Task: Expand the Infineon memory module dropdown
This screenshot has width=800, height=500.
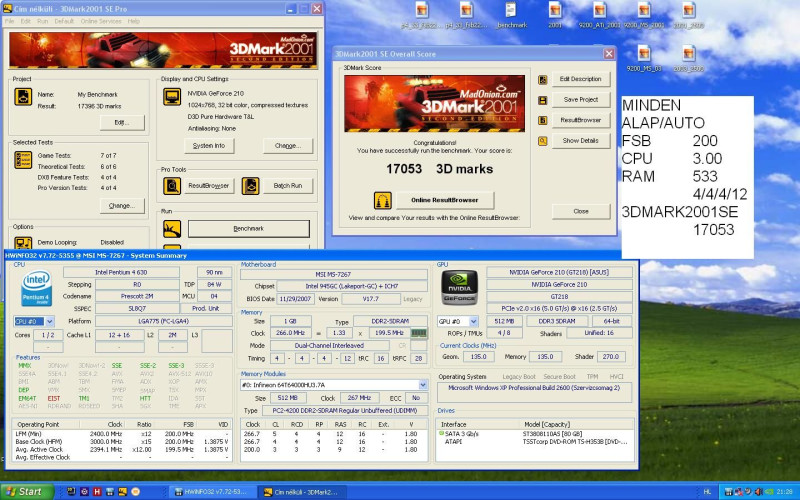Action: [x=423, y=385]
